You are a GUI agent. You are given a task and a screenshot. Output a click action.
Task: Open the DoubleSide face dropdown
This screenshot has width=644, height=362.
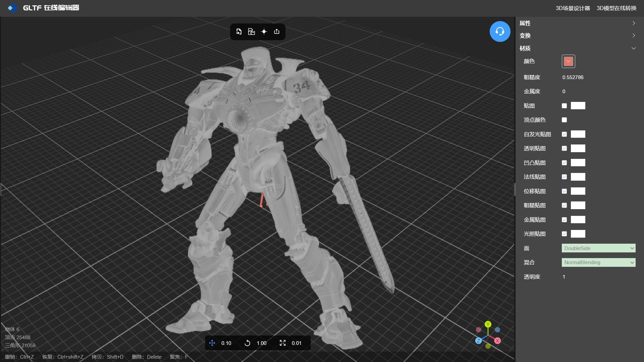[598, 248]
